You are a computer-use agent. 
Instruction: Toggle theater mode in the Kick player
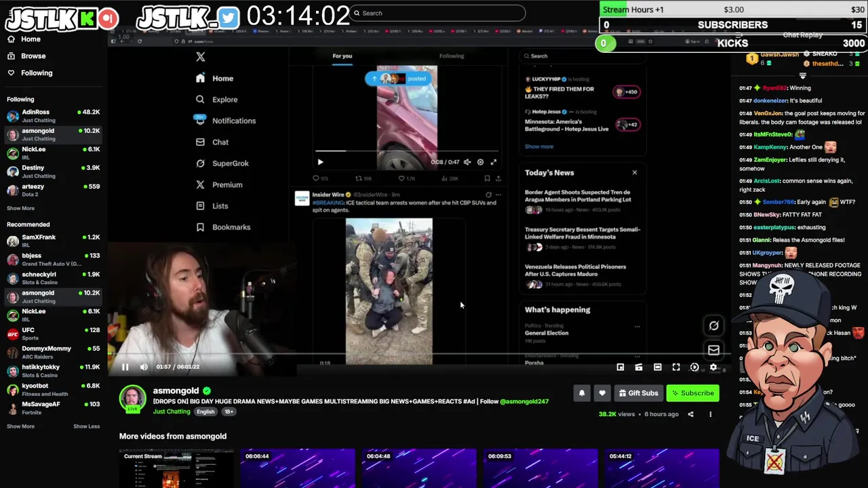[x=657, y=367]
